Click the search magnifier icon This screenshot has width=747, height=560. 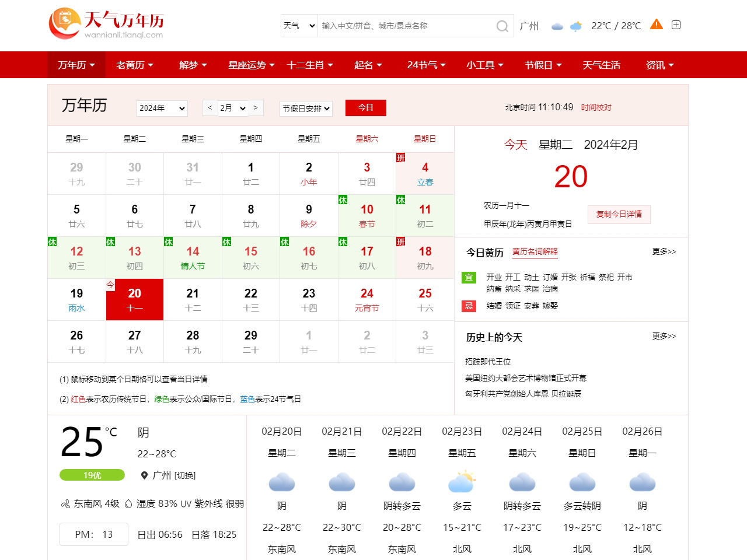[x=502, y=26]
